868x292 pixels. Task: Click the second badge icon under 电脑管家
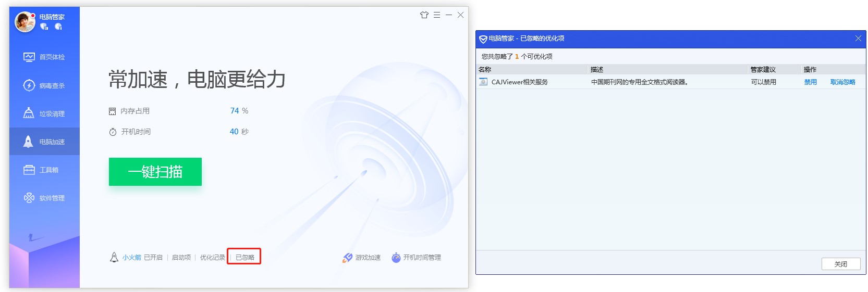pos(58,27)
